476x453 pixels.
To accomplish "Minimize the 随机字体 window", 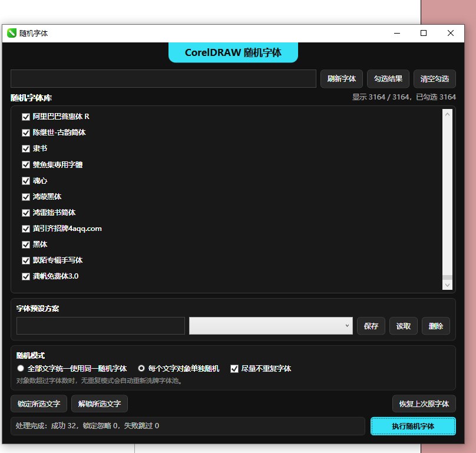I will click(x=397, y=33).
